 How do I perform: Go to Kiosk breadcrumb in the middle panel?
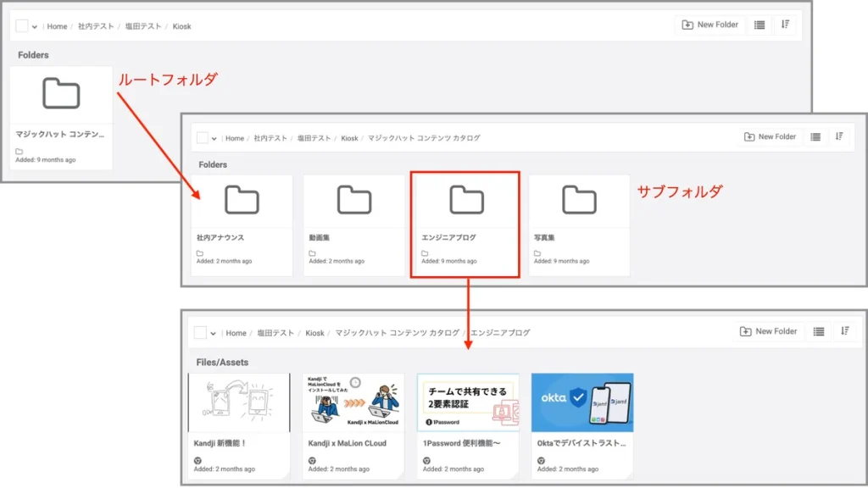(349, 138)
